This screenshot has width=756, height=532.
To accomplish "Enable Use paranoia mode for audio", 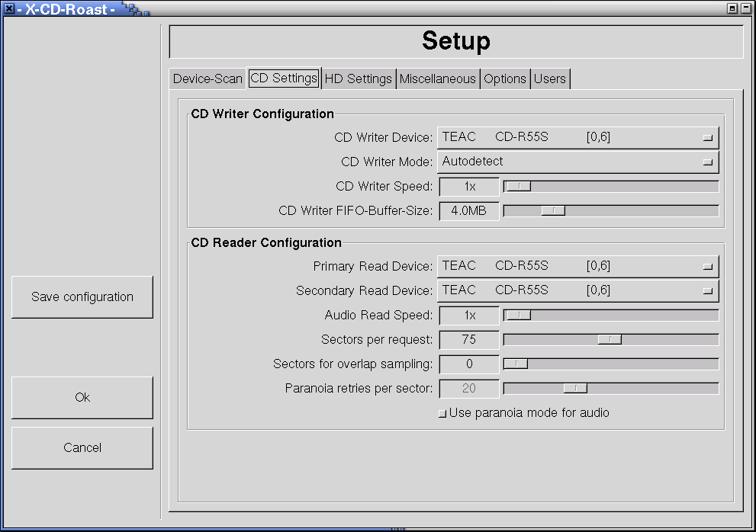I will 442,414.
